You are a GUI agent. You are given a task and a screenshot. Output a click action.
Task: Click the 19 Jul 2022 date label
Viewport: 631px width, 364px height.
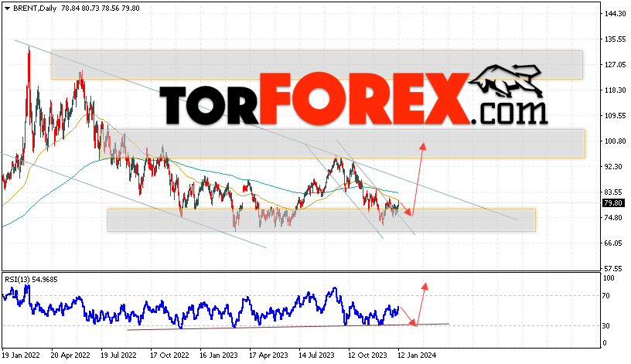pos(118,355)
